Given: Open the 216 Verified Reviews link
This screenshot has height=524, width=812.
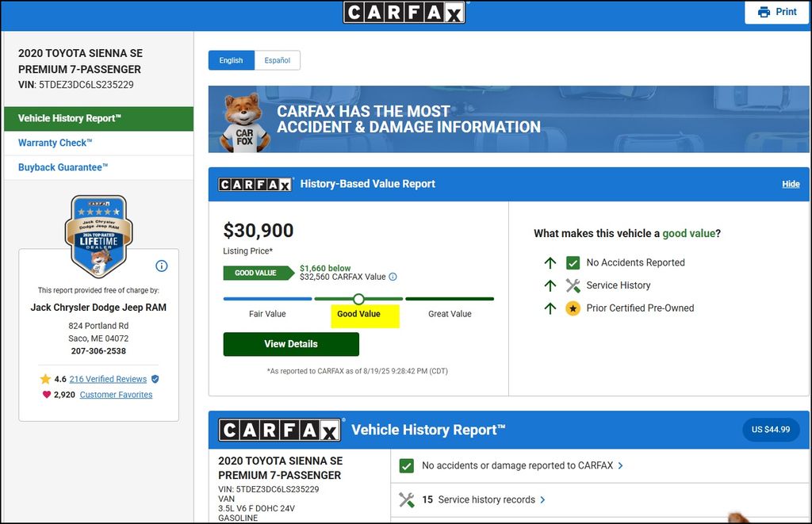Looking at the screenshot, I should coord(108,379).
